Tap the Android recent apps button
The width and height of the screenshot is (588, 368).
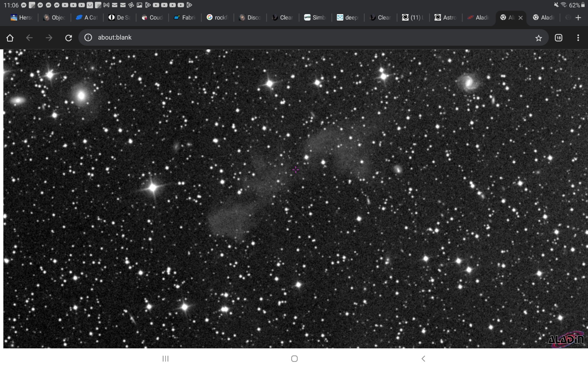point(165,358)
